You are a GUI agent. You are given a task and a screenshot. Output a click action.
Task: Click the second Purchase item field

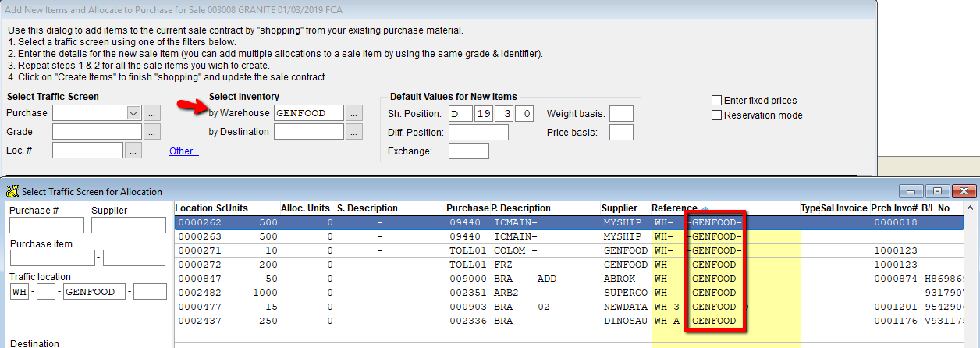point(135,258)
